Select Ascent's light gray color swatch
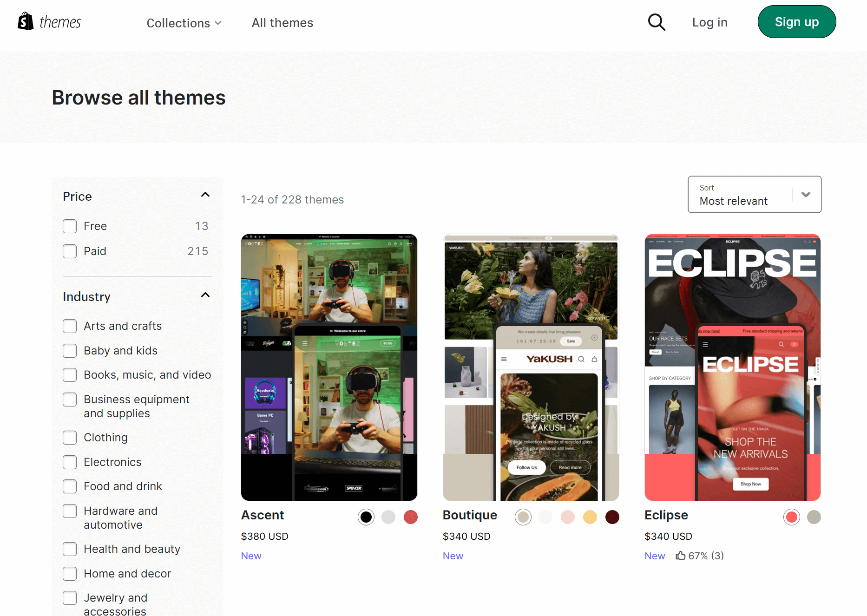This screenshot has height=616, width=867. 388,517
